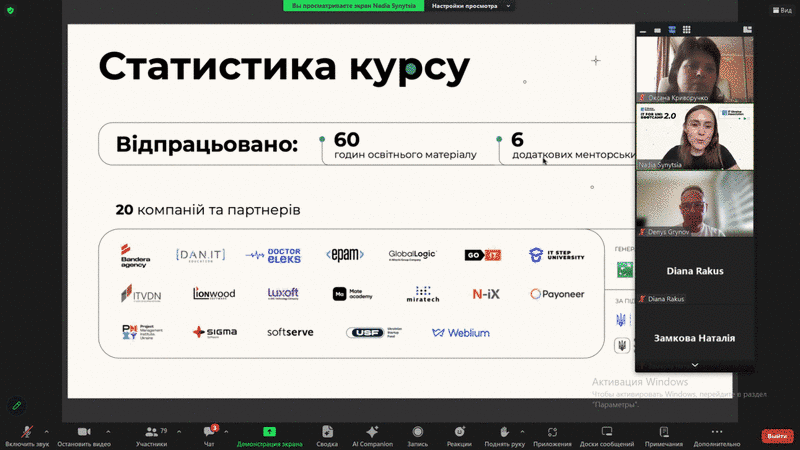The image size is (800, 450).
Task: Open Дополнительно more options menu
Action: point(716,436)
